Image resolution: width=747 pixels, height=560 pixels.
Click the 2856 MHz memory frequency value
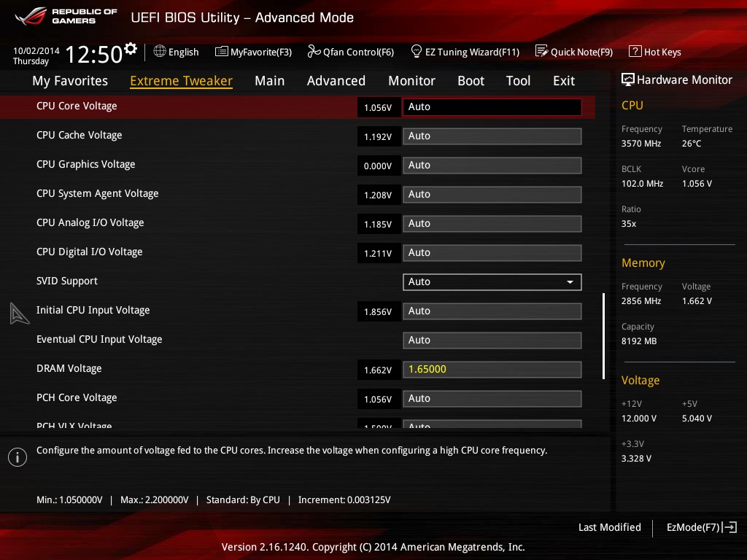tap(640, 301)
